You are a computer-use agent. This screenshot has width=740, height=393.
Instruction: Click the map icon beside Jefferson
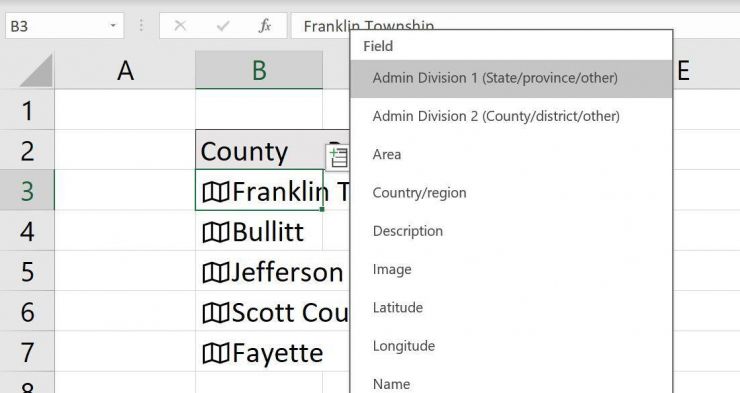point(216,273)
